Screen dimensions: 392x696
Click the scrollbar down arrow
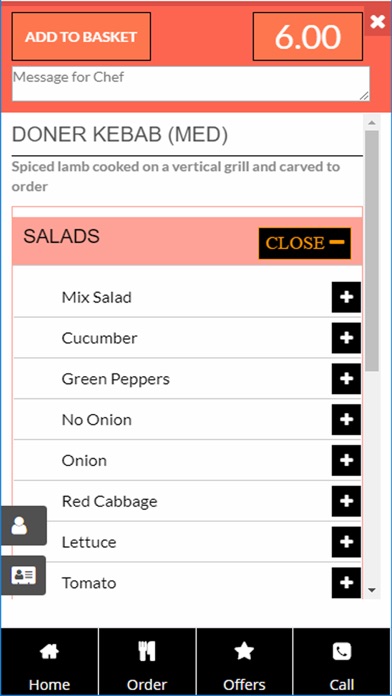click(x=372, y=590)
